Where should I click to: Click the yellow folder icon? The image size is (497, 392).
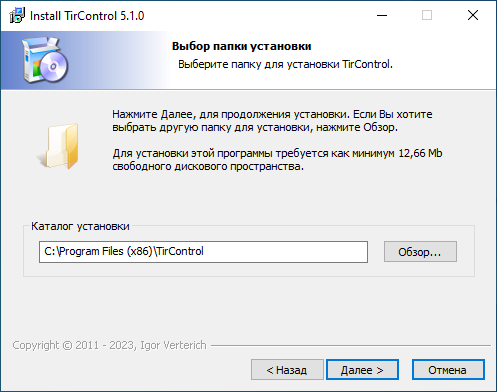pyautogui.click(x=59, y=145)
